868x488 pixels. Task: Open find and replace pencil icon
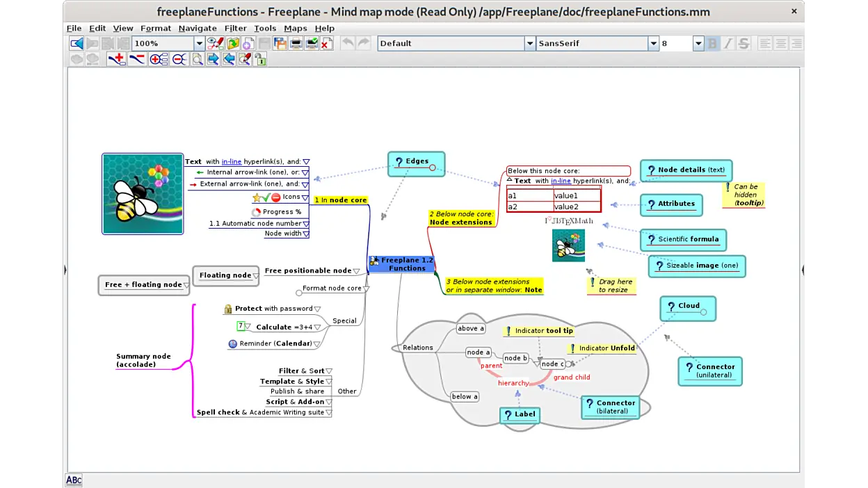click(x=244, y=59)
